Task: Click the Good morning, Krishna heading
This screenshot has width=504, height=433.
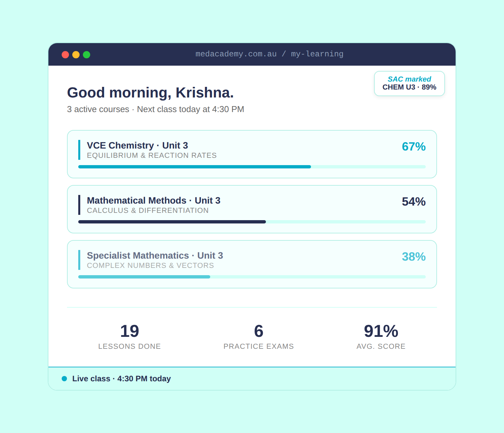Action: (150, 93)
